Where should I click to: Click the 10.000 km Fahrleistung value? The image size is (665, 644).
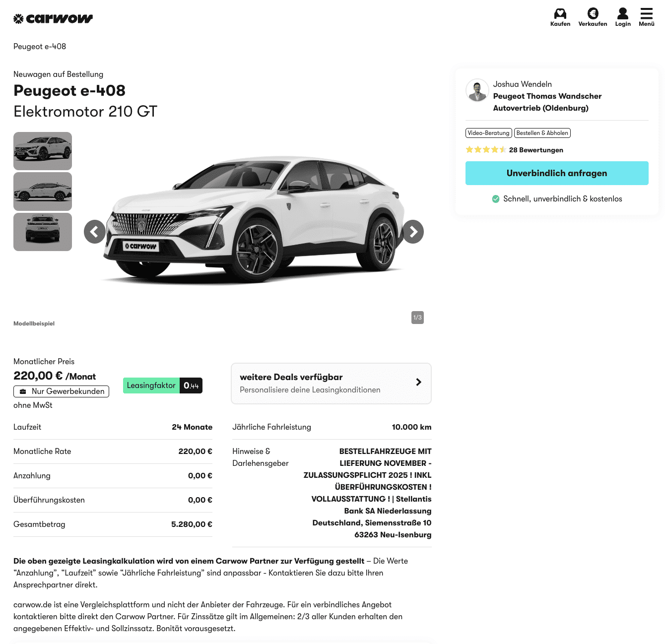coord(411,427)
